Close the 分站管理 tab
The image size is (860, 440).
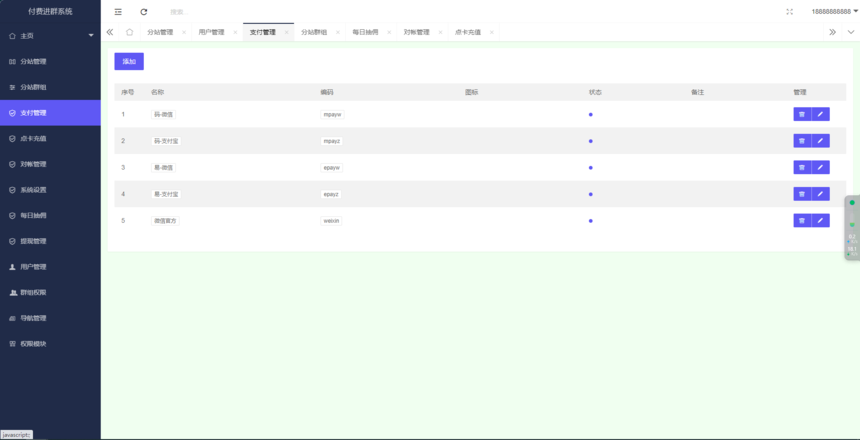coord(184,32)
